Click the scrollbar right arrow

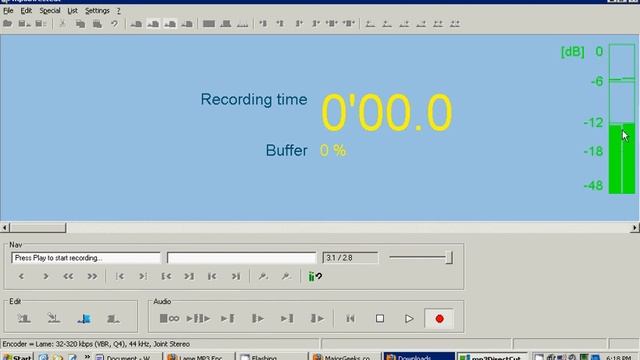point(635,228)
